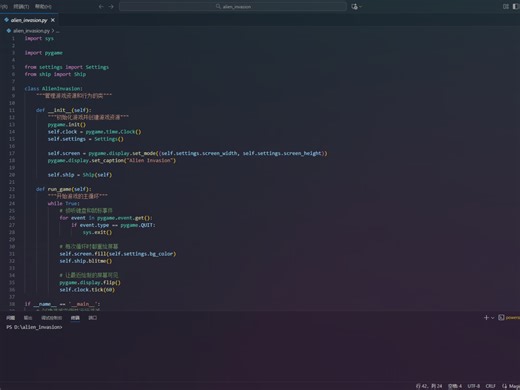Click the 'pygame.display.set_mode' line
This screenshot has width=520, height=390.
pyautogui.click(x=187, y=153)
